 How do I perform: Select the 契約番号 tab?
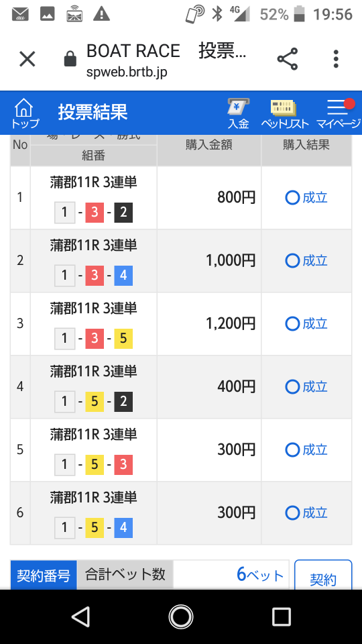pos(44,575)
